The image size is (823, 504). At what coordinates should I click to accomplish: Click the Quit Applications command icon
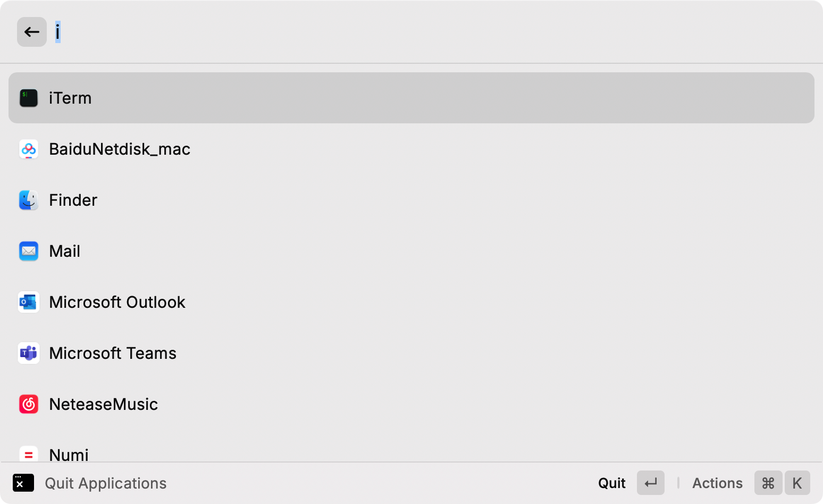point(23,483)
